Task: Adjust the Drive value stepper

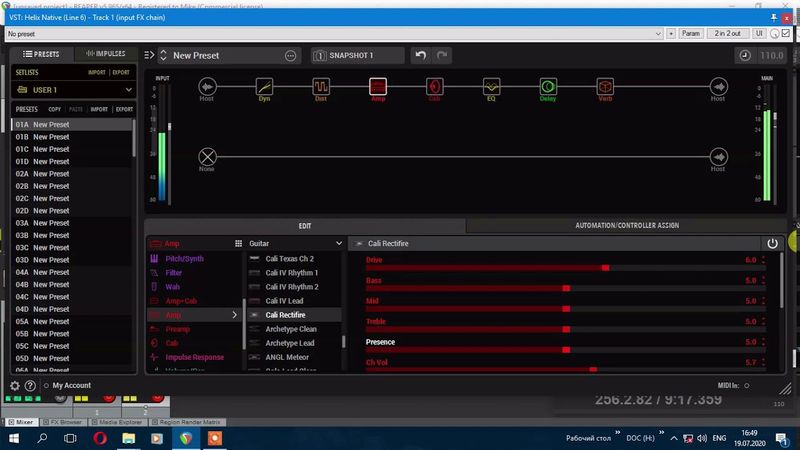Action: click(x=764, y=260)
